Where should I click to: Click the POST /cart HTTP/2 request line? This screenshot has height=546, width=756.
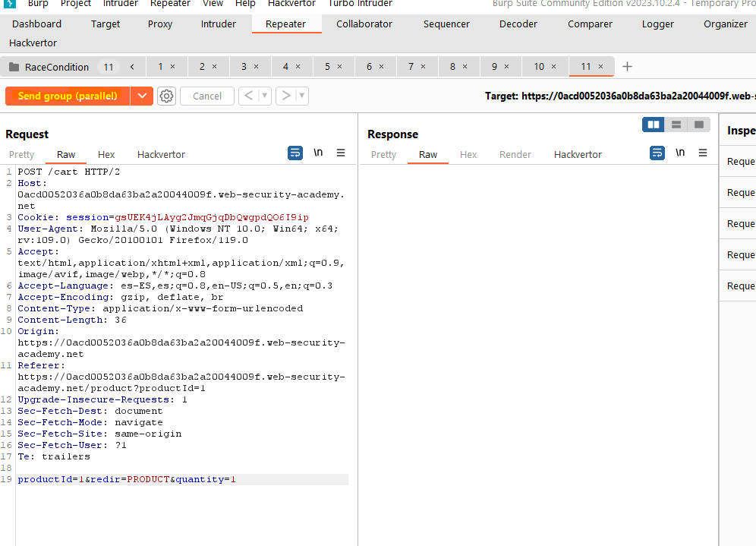(x=69, y=172)
